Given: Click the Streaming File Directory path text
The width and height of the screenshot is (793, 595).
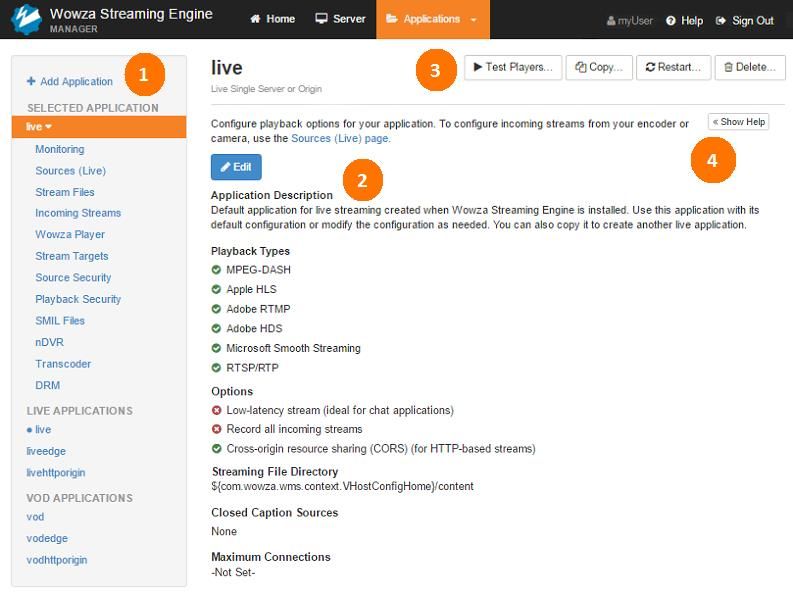Looking at the screenshot, I should click(x=342, y=487).
